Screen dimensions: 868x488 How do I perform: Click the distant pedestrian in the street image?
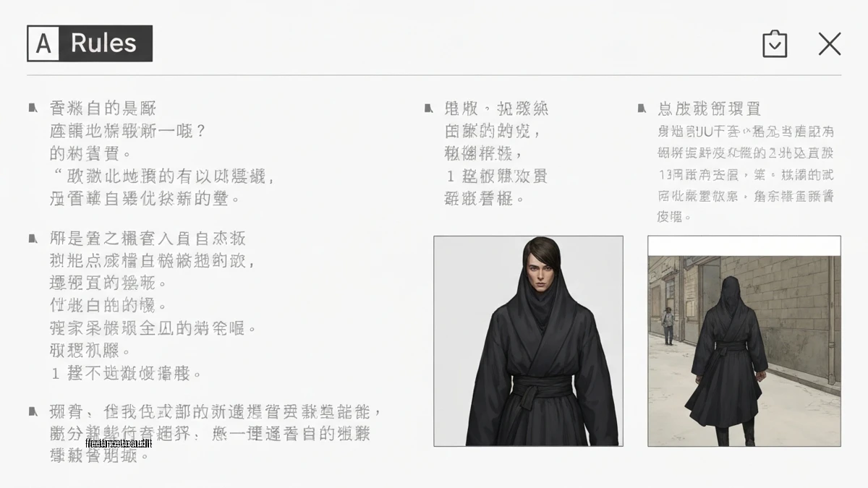coord(668,325)
